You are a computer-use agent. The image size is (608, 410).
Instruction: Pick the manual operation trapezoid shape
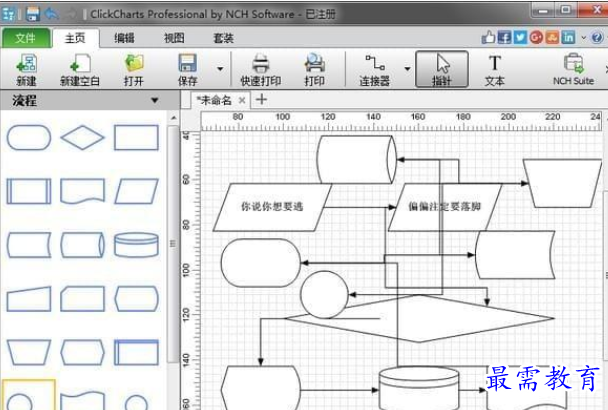point(29,353)
